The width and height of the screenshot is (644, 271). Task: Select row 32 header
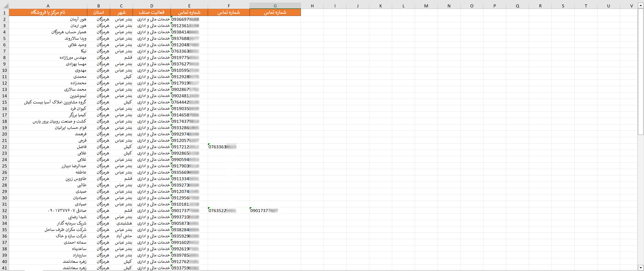[5, 211]
